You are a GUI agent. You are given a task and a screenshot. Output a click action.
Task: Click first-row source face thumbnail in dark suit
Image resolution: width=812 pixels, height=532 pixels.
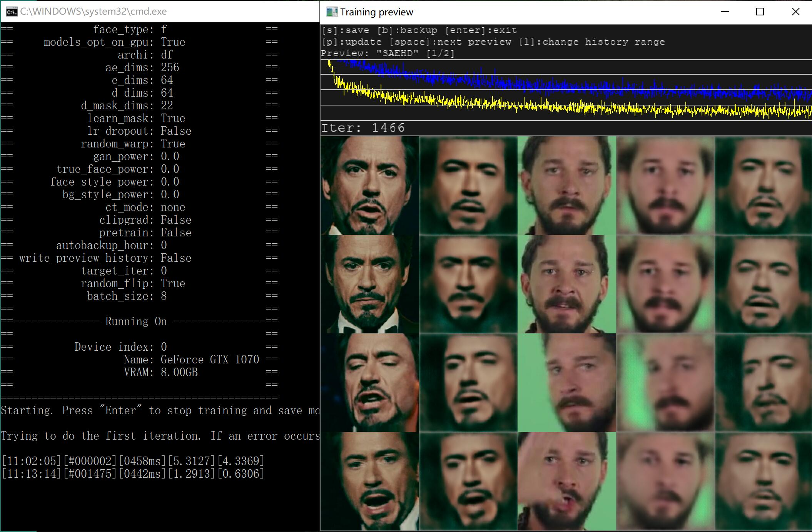370,186
